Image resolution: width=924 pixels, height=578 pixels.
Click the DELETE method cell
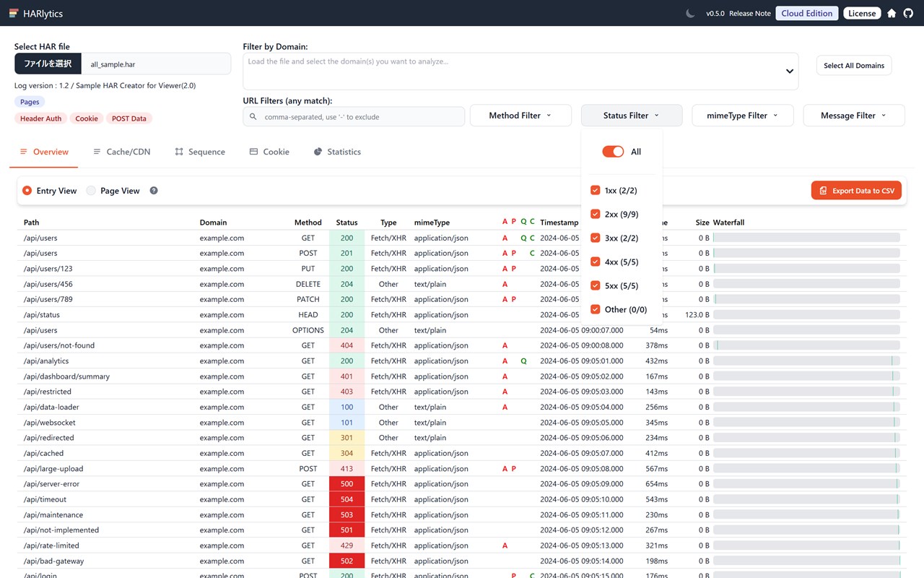point(308,284)
